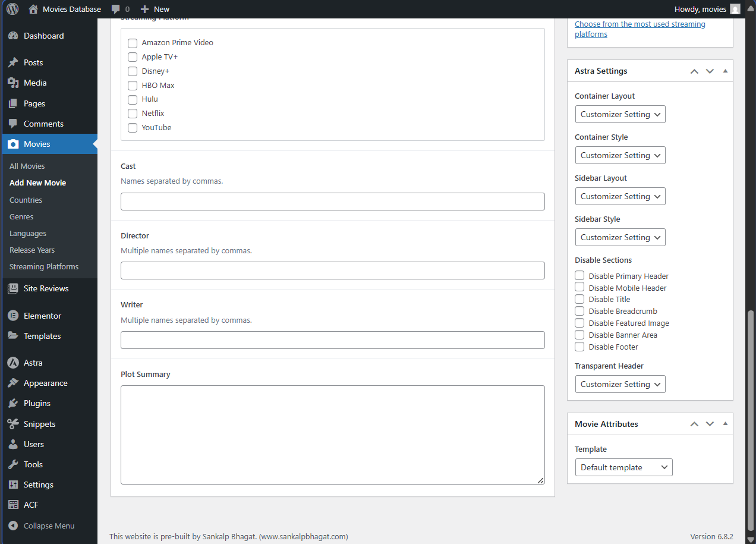Click the Elementor icon
Viewport: 756px width, 544px height.
point(13,316)
